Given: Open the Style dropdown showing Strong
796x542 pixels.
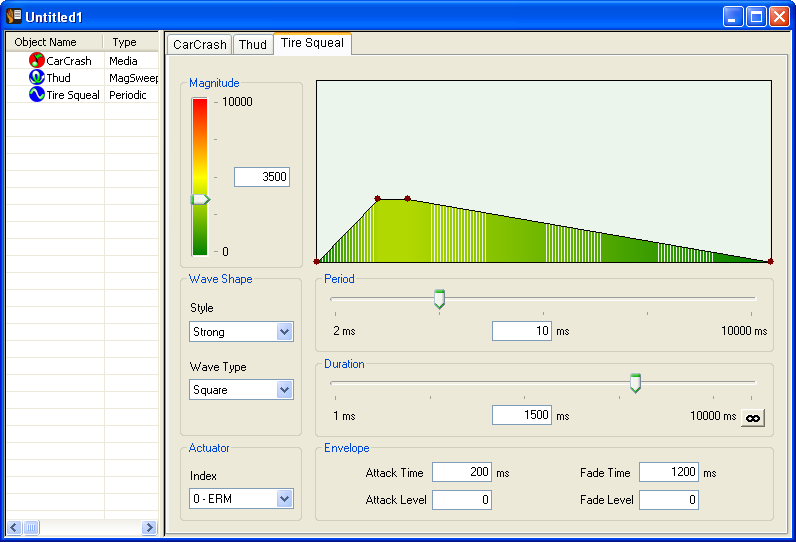Looking at the screenshot, I should (241, 332).
